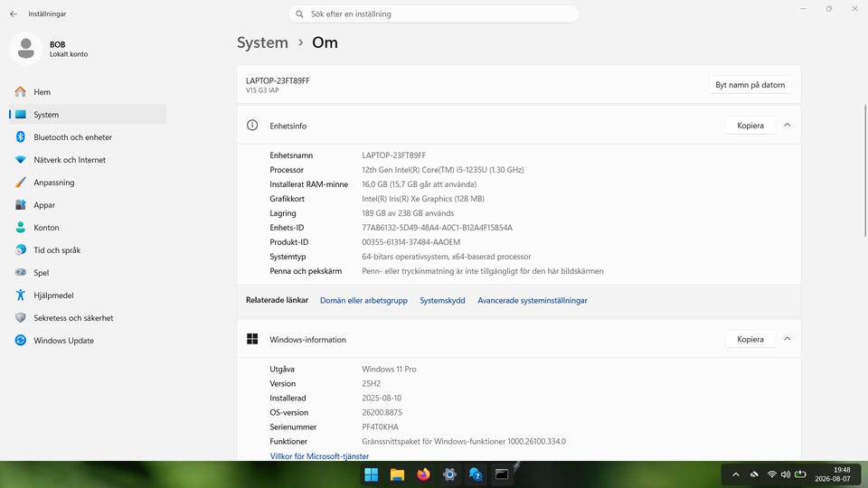Image resolution: width=868 pixels, height=488 pixels.
Task: Open Nätverk och Internet settings
Action: [x=88, y=160]
